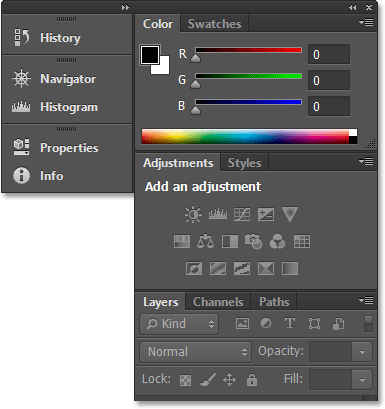Screen dimensions: 385x409
Task: Switch to the Channels tab
Action: pos(218,302)
